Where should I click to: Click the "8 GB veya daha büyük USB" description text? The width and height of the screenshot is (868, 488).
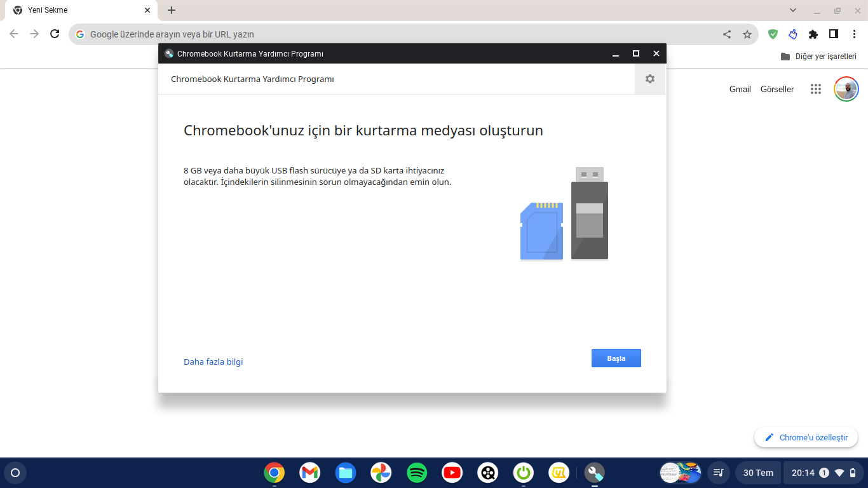318,176
